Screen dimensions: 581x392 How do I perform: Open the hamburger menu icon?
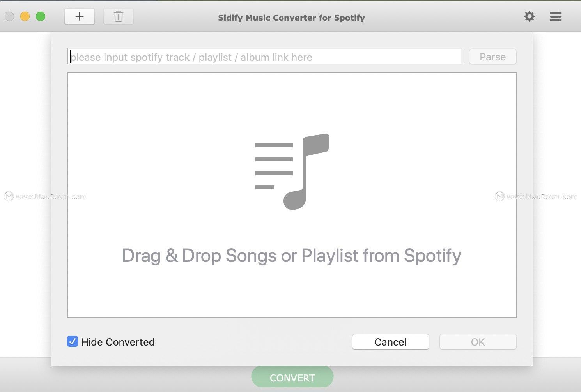(x=556, y=16)
